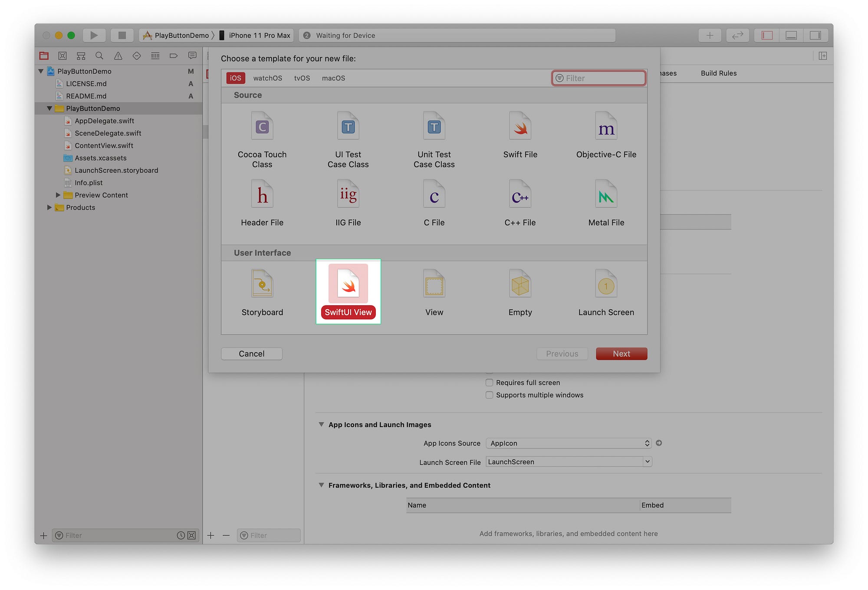
Task: Collapse App Icons and Launch Images section
Action: pyautogui.click(x=321, y=425)
